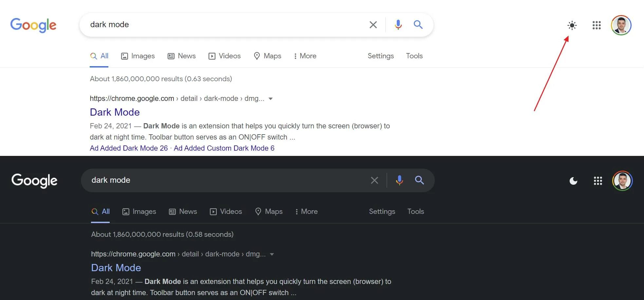The height and width of the screenshot is (300, 644).
Task: Toggle the moon icon in dark page
Action: pyautogui.click(x=573, y=181)
